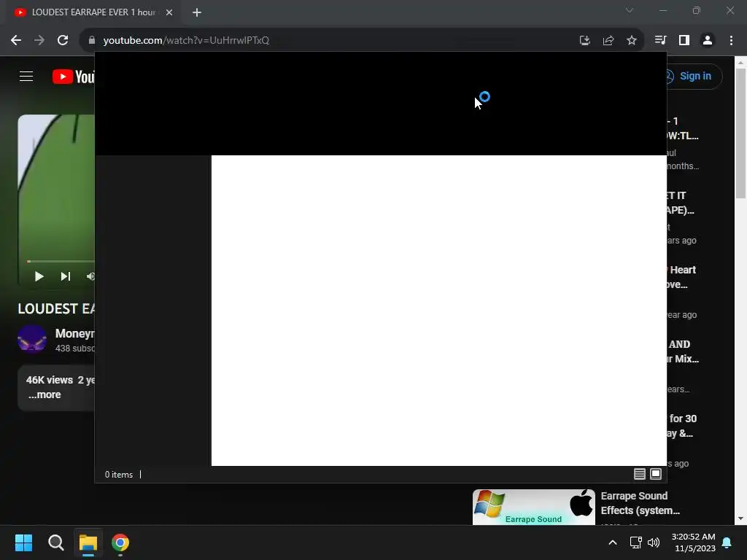The height and width of the screenshot is (560, 747).
Task: Switch File Explorer to details view
Action: coord(639,474)
